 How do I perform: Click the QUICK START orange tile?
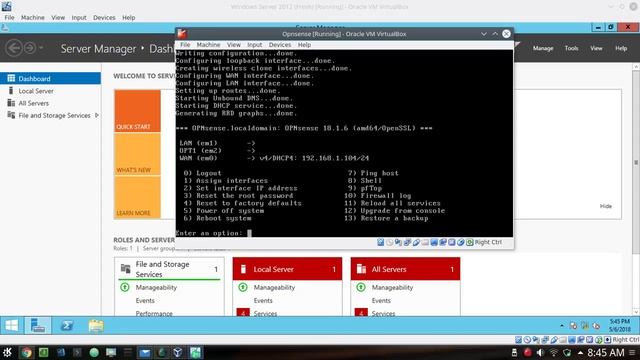click(x=138, y=111)
